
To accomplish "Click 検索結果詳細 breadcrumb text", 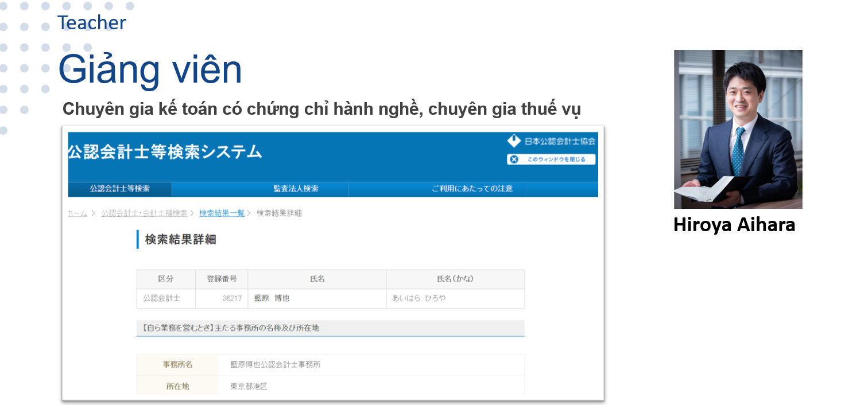I will [279, 213].
